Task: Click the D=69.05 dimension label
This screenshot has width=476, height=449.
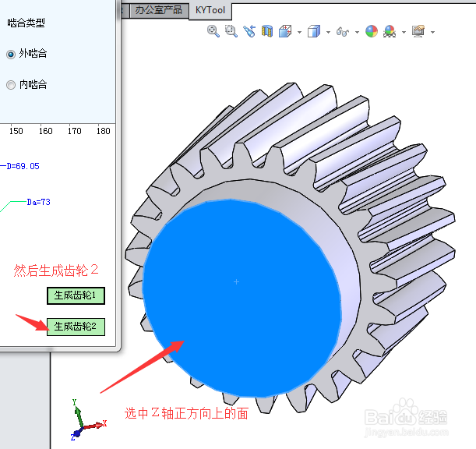Action: [23, 166]
